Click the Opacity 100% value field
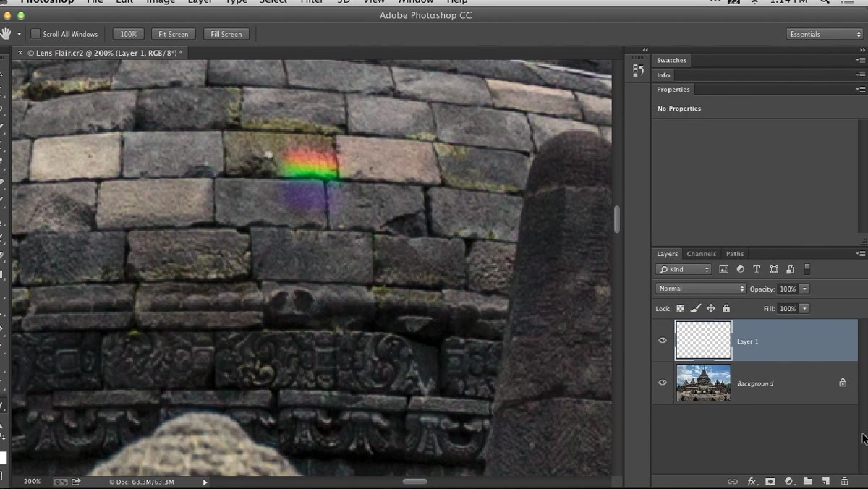The width and height of the screenshot is (868, 489). [x=788, y=289]
